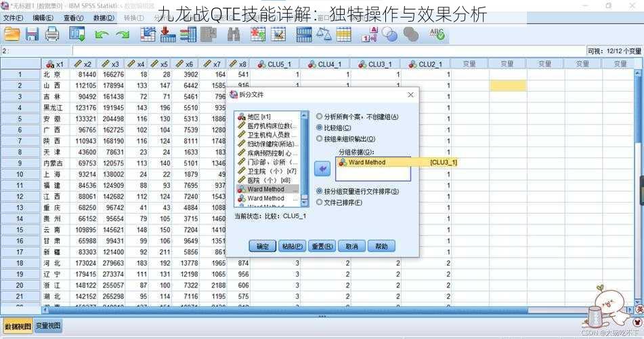Click the cell reference box showing 2:

(x=37, y=51)
